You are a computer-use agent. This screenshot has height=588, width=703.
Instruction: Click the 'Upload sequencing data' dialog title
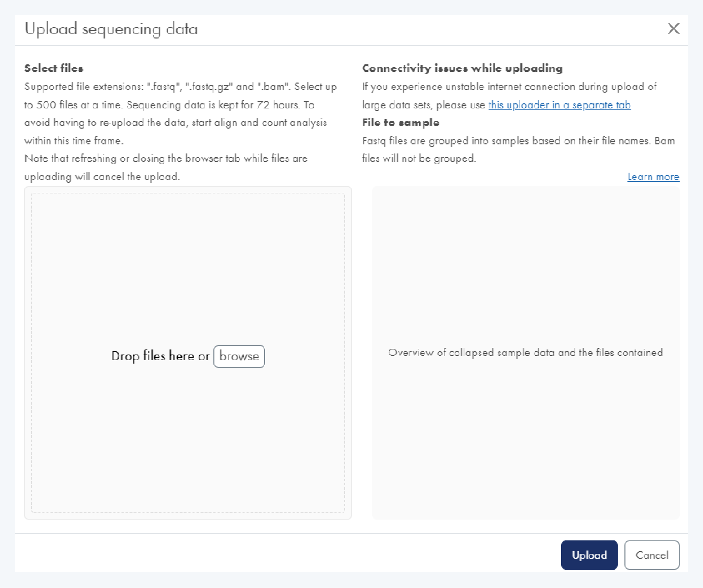pyautogui.click(x=111, y=29)
